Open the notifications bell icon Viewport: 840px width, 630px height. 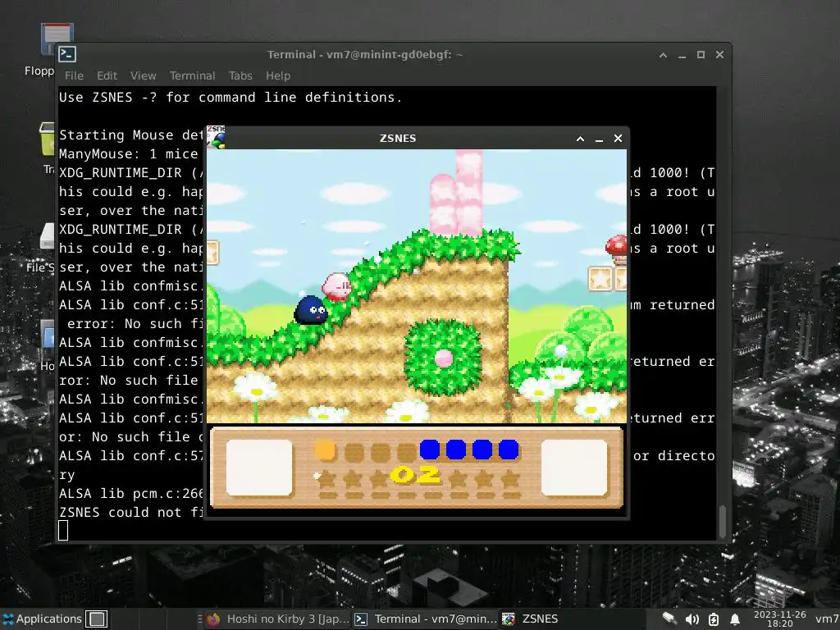(735, 619)
